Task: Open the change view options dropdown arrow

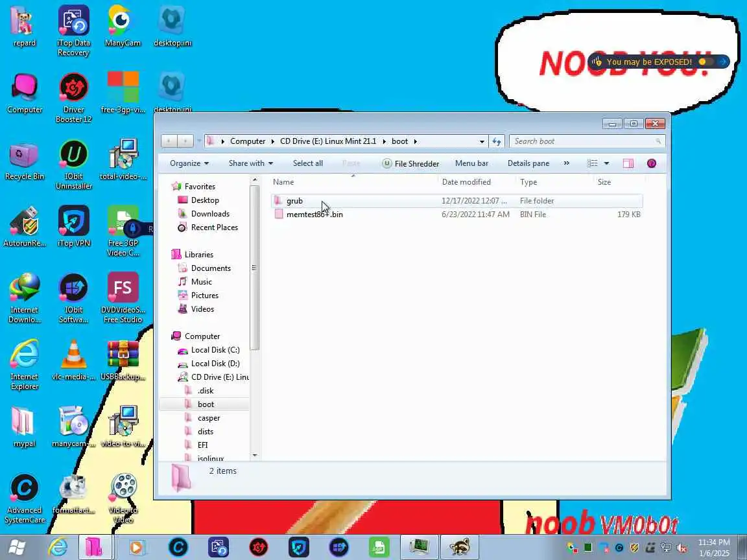Action: coord(606,163)
